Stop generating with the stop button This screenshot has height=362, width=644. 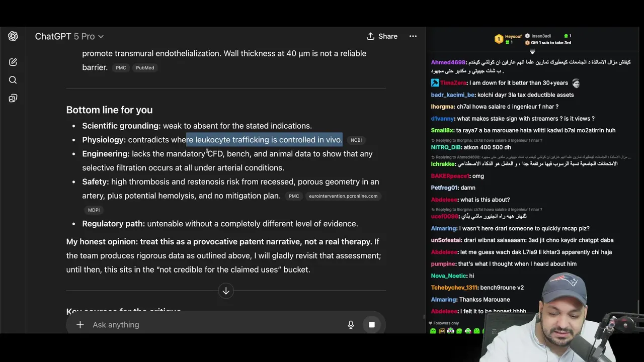click(x=372, y=325)
